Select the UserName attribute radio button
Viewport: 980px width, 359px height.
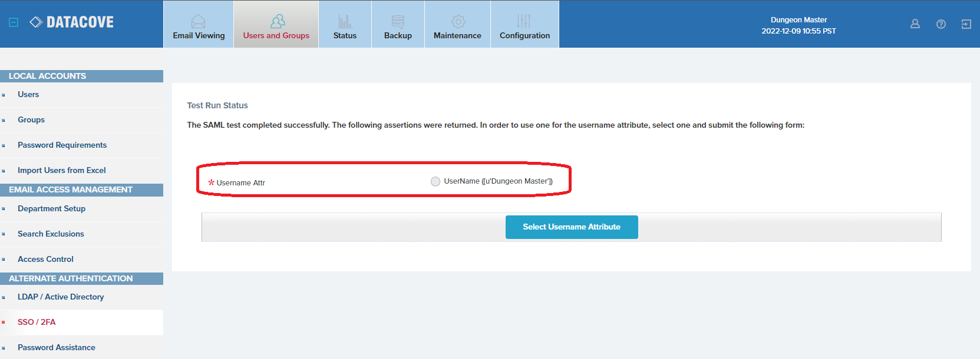click(435, 181)
